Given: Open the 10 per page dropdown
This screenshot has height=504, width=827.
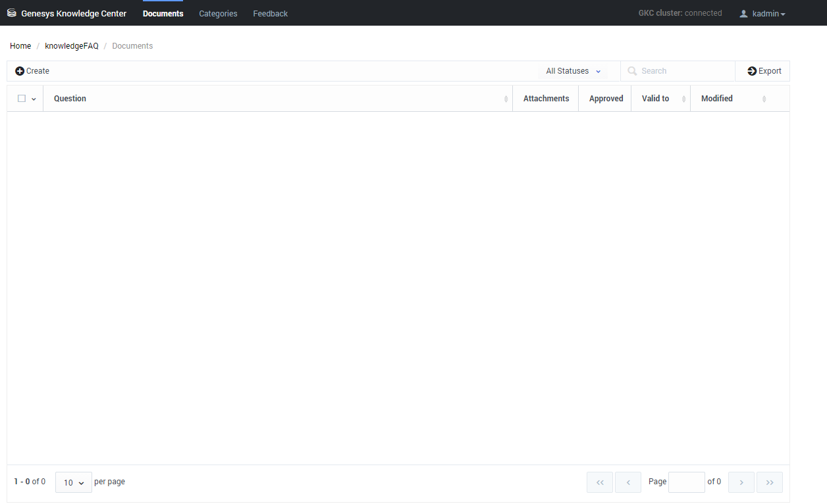Looking at the screenshot, I should tap(74, 482).
